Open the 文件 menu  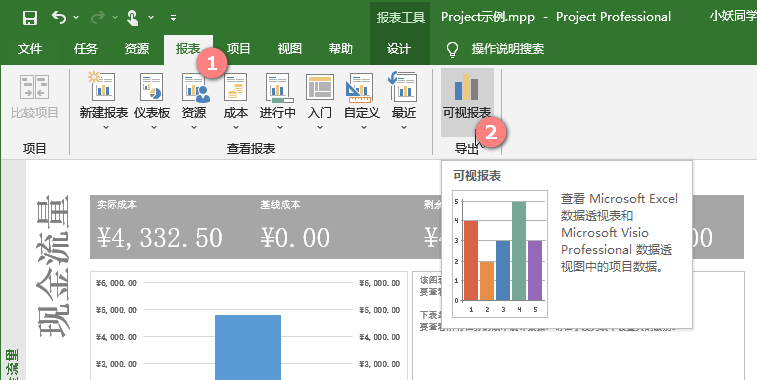[x=30, y=49]
